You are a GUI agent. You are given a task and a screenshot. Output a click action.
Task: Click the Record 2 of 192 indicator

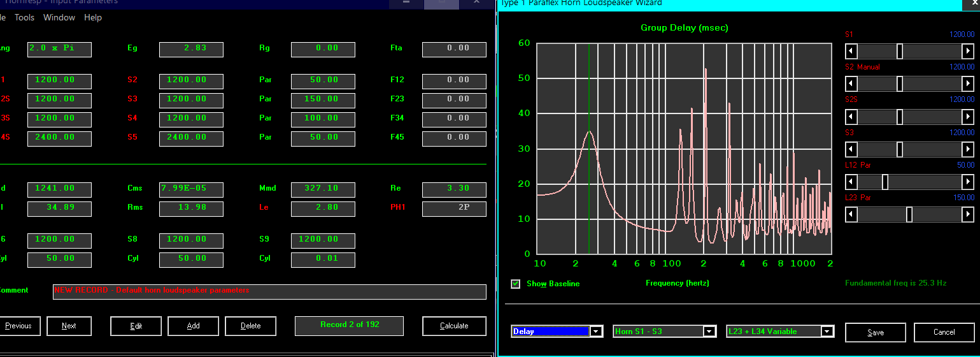click(349, 325)
